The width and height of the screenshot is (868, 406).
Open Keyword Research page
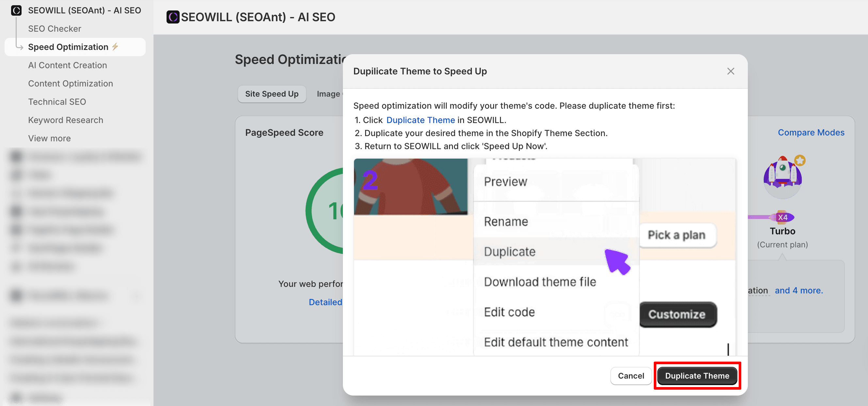65,120
